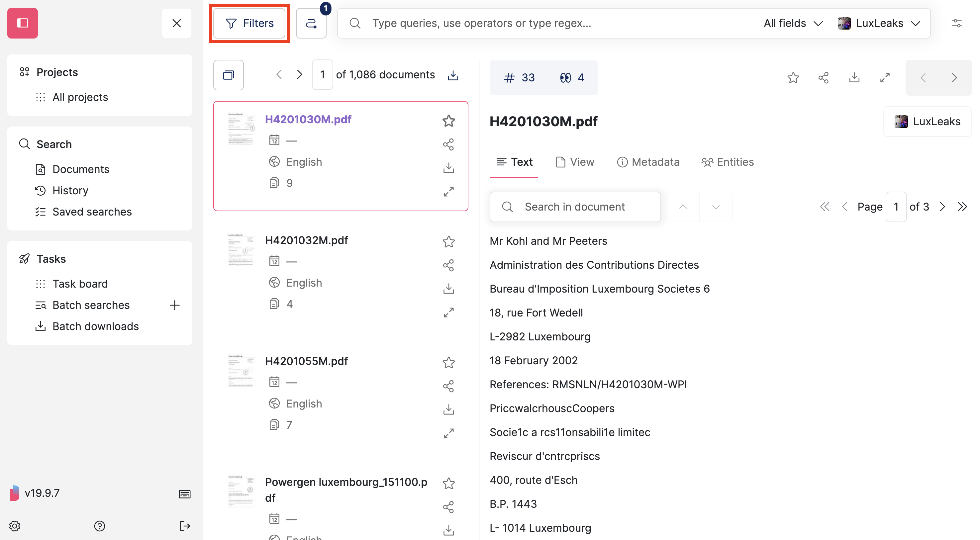Switch to the View tab

(x=575, y=162)
